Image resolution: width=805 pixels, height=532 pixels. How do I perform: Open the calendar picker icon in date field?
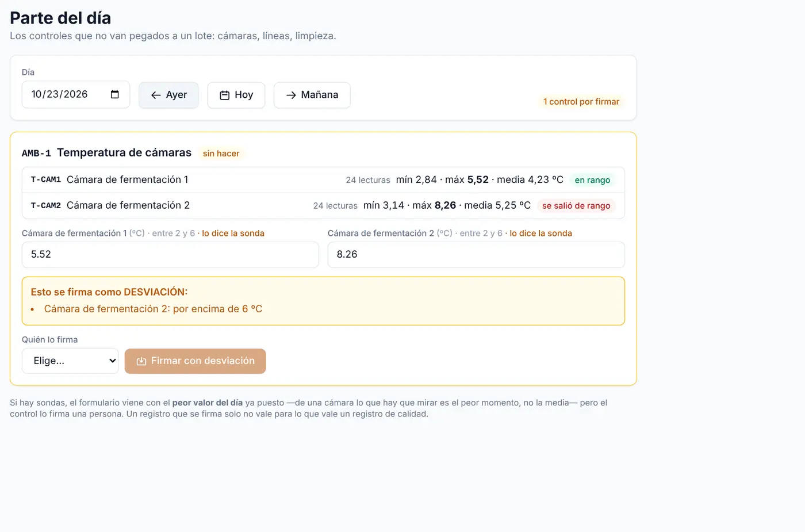point(114,94)
